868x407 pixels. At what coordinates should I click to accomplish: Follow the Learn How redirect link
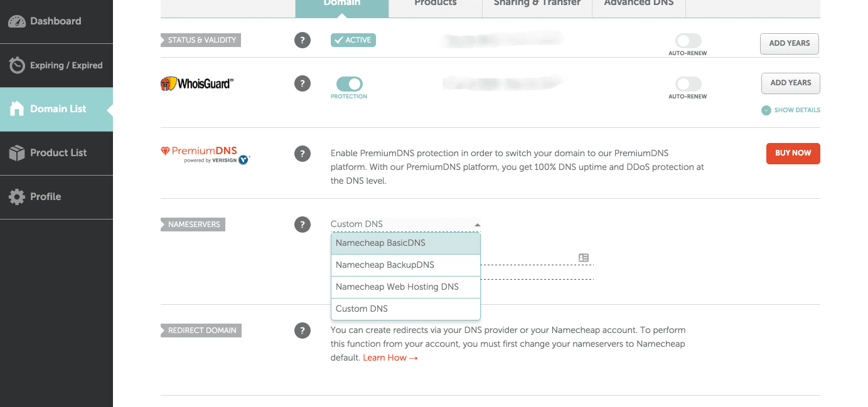point(390,358)
